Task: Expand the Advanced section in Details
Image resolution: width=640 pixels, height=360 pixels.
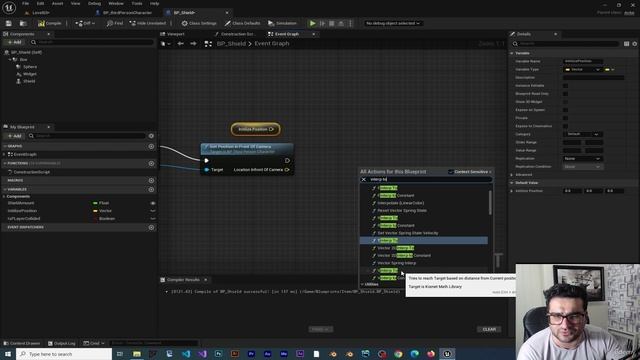Action: 512,175
